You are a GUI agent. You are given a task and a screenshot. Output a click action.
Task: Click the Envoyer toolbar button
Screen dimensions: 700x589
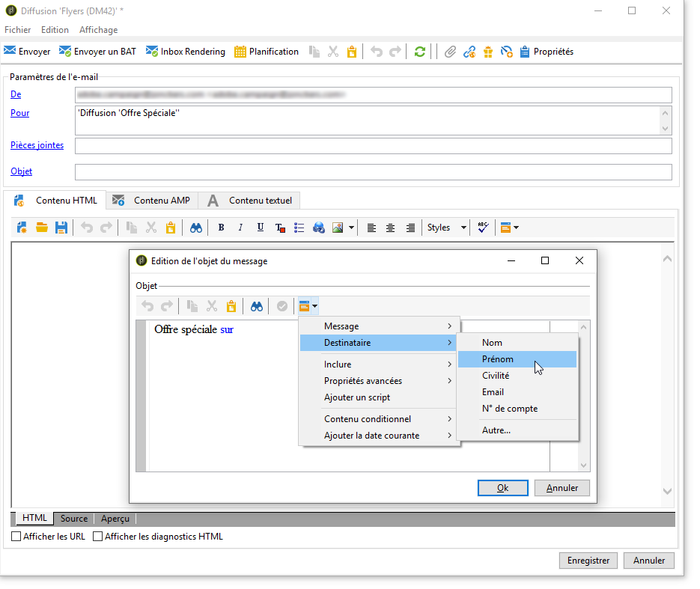pyautogui.click(x=27, y=52)
